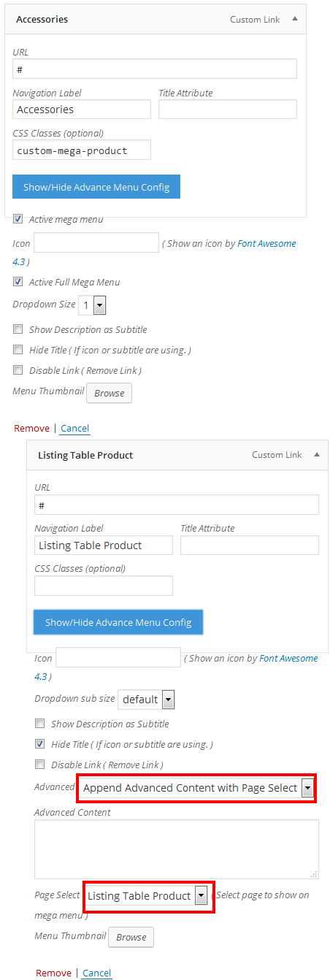The width and height of the screenshot is (330, 980).
Task: Open the Page Select dropdown
Action: point(147,896)
